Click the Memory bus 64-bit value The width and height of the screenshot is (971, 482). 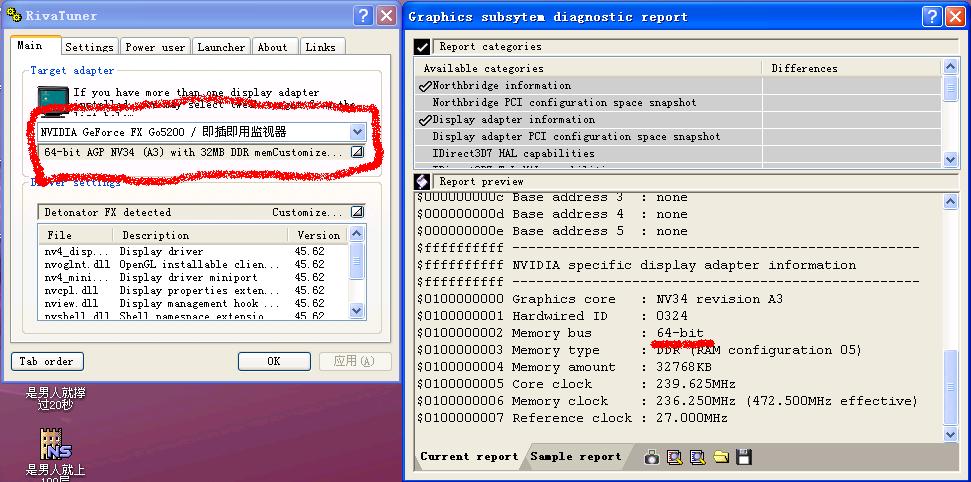[x=680, y=333]
